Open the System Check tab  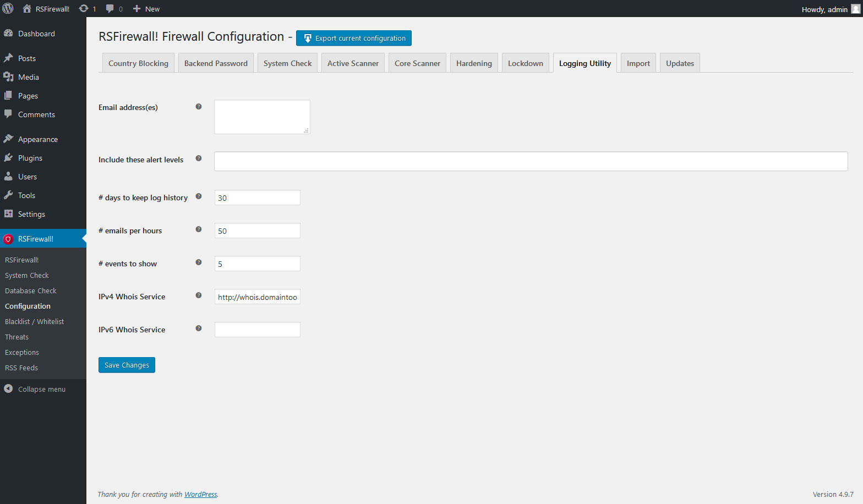287,63
